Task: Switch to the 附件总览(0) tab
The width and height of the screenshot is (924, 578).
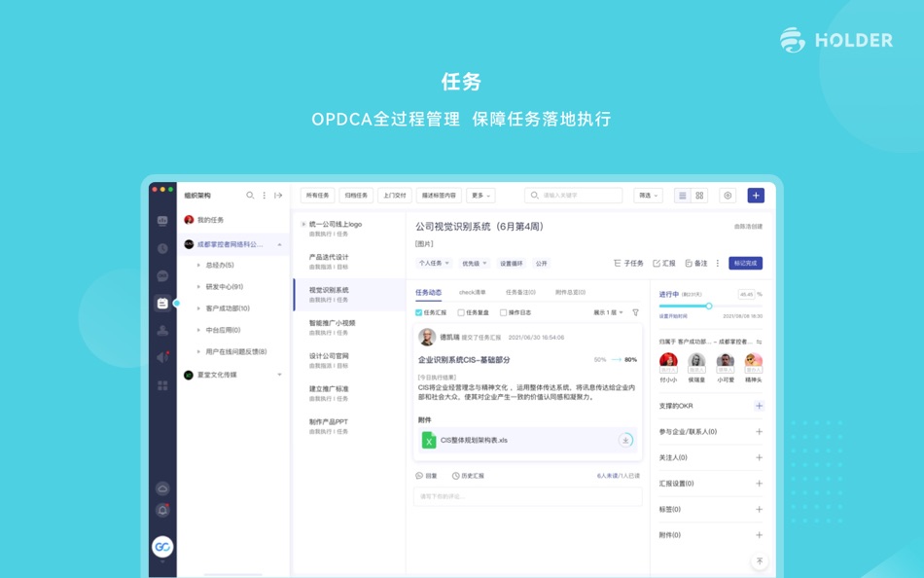Action: point(570,293)
